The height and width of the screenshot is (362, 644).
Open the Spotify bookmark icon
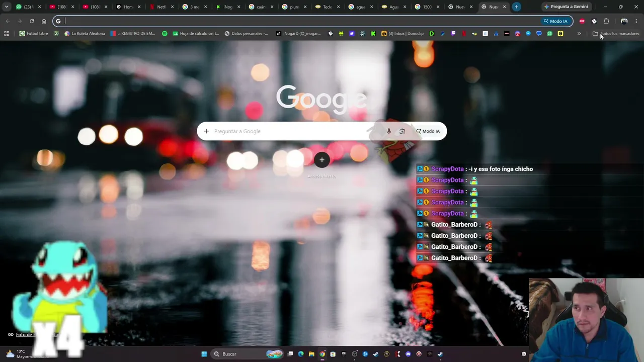[x=165, y=34]
